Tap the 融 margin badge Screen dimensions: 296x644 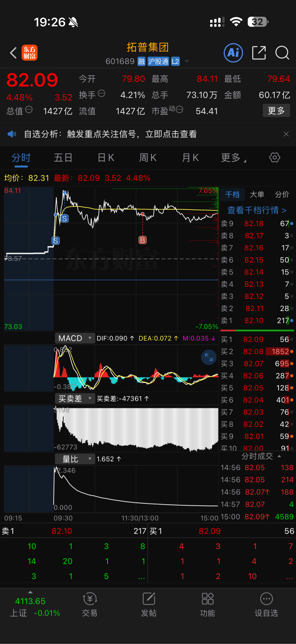click(141, 61)
